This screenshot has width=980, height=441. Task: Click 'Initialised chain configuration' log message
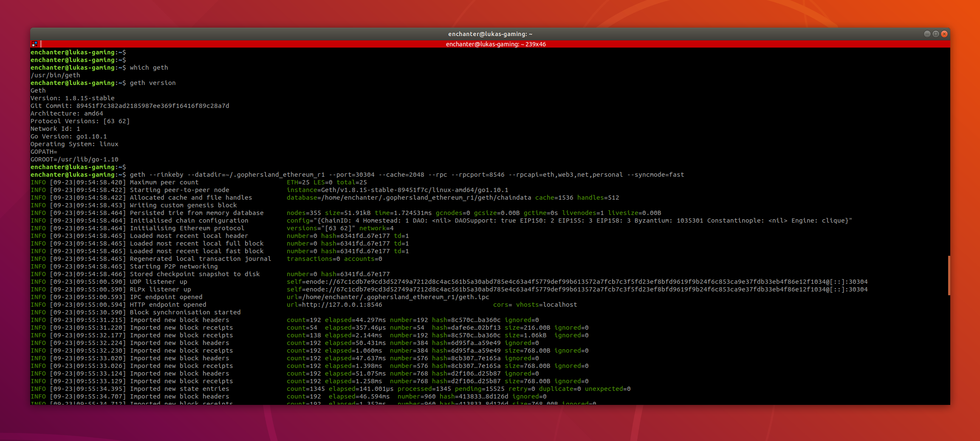click(x=189, y=220)
